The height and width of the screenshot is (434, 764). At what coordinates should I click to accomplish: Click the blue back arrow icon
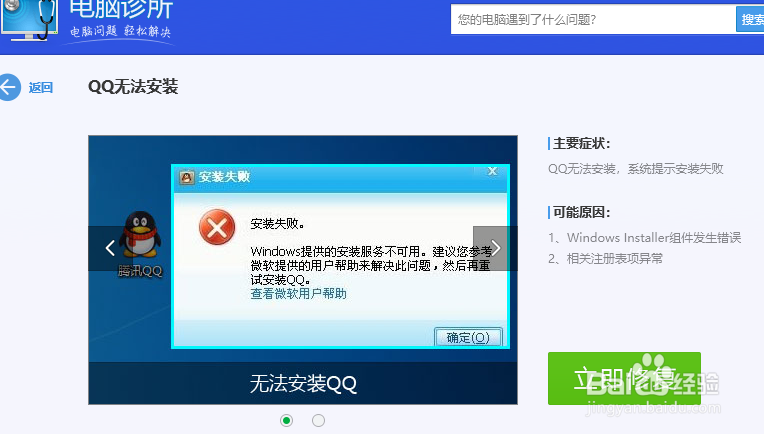(x=9, y=87)
